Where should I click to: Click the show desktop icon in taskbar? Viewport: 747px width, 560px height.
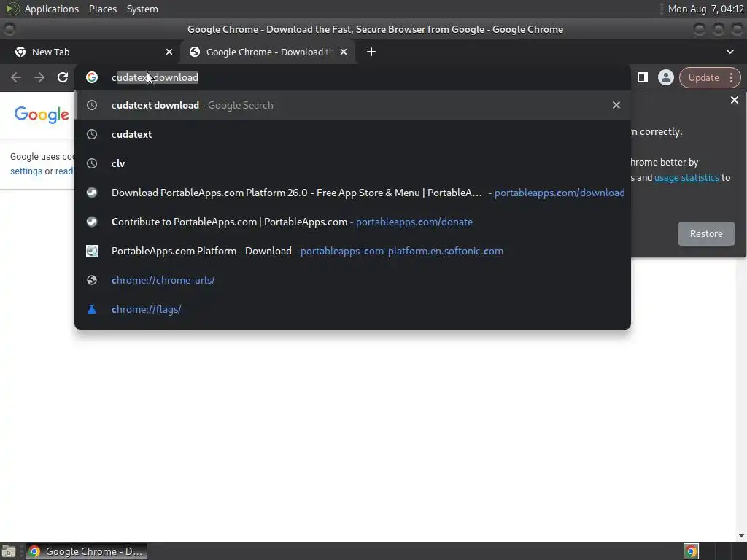point(9,551)
